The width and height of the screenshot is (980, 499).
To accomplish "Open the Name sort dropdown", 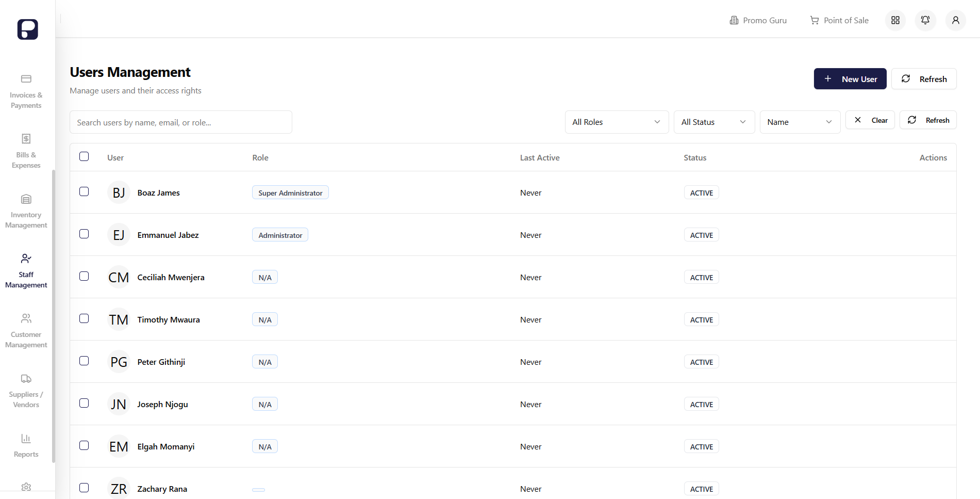I will pyautogui.click(x=800, y=122).
